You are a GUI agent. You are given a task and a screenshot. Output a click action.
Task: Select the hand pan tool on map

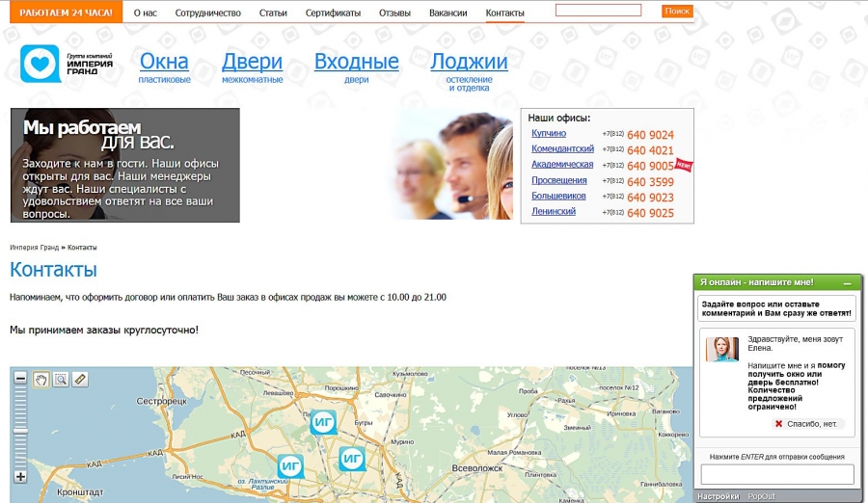pyautogui.click(x=41, y=379)
